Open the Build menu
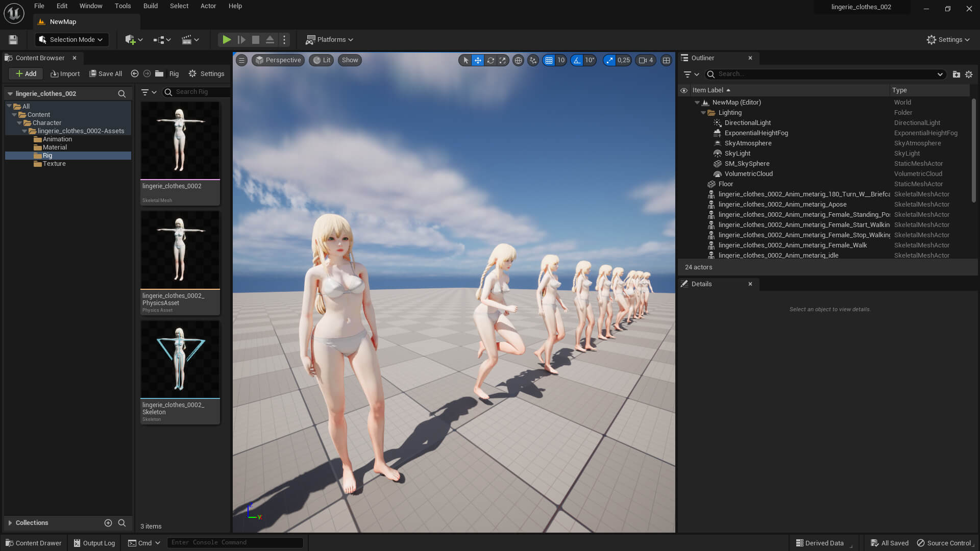 click(150, 6)
